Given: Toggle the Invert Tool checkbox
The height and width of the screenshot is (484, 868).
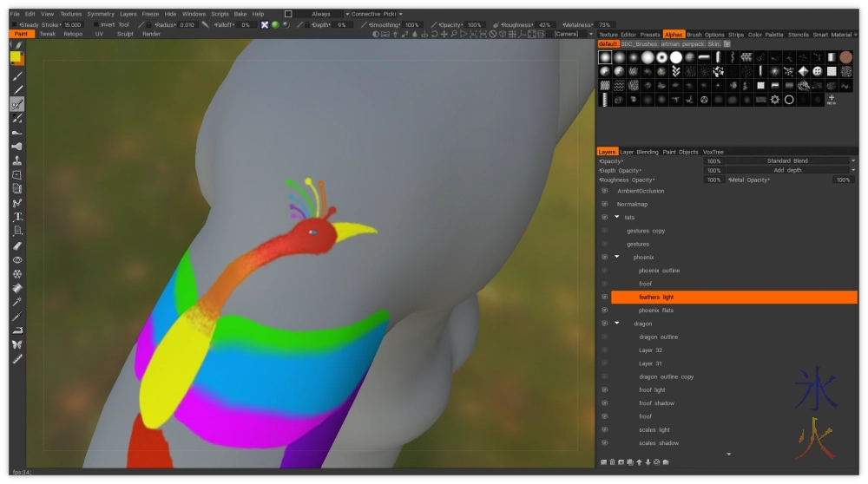Looking at the screenshot, I should tap(95, 25).
